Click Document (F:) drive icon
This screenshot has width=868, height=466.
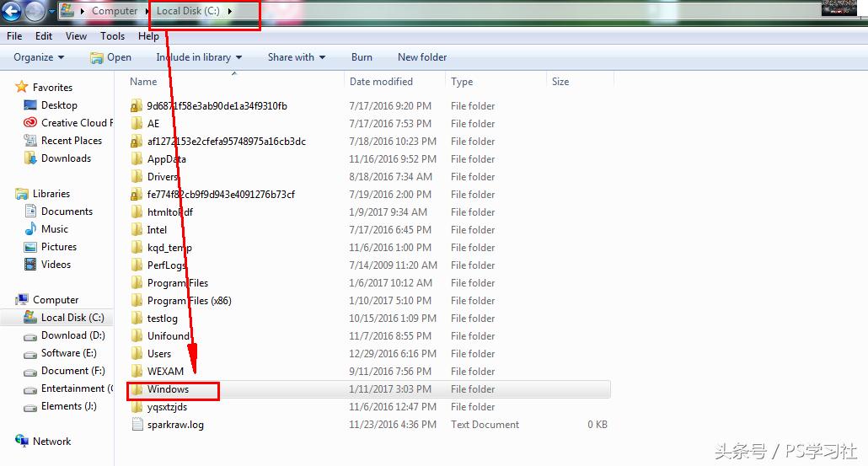pyautogui.click(x=29, y=372)
